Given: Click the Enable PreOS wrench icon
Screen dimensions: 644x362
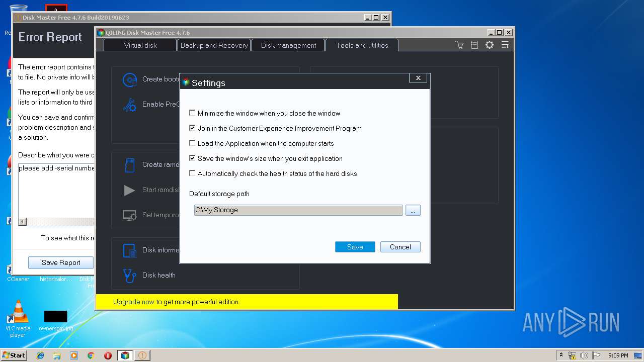Looking at the screenshot, I should click(x=130, y=105).
